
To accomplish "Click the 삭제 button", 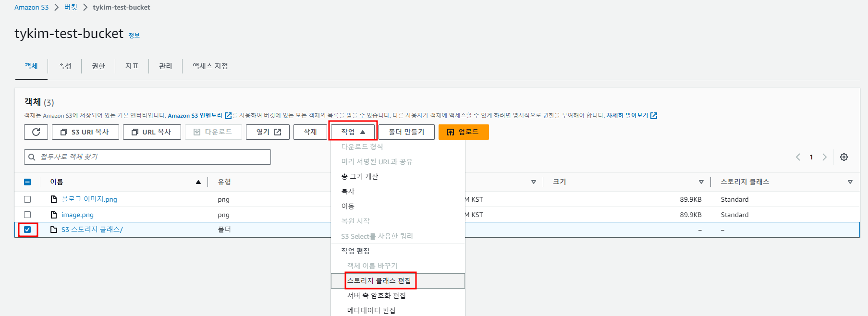I will pos(310,132).
